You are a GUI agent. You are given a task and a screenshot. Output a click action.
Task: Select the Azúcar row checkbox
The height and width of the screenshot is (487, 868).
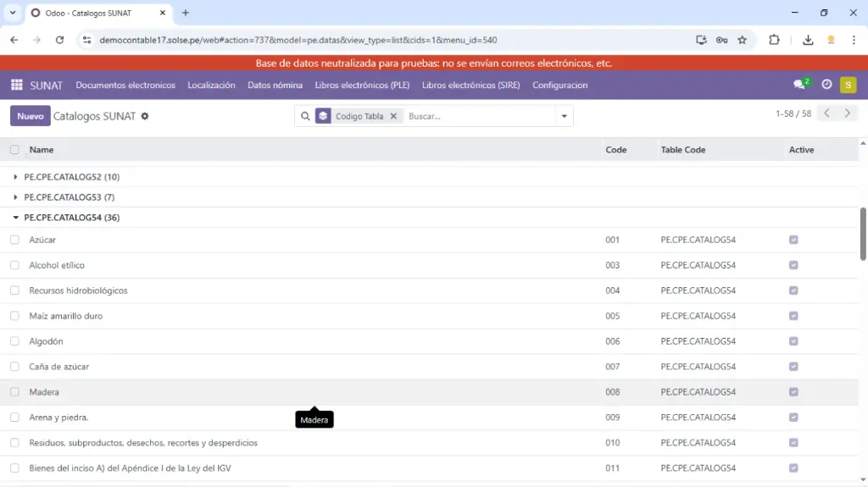pyautogui.click(x=14, y=240)
